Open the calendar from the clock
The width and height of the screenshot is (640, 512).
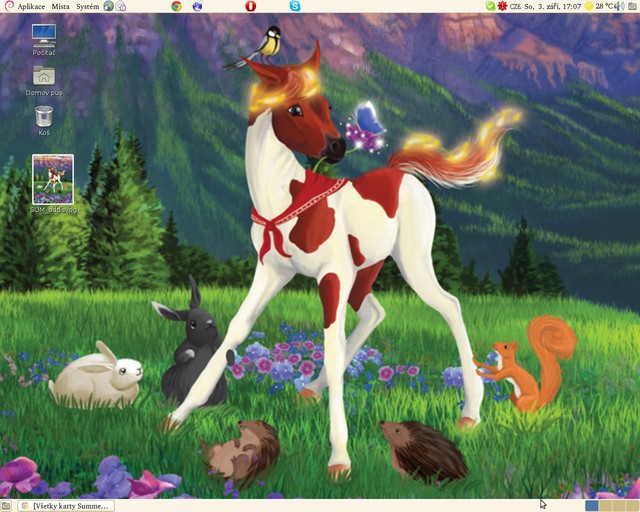[x=553, y=7]
